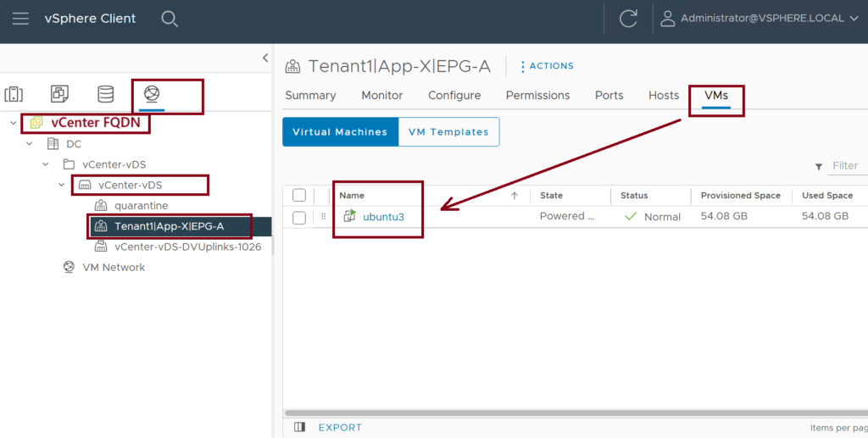Viewport: 868px width, 438px height.
Task: Click the vCenter-vDS-DVUplinks-1026 port group icon
Action: pos(101,247)
